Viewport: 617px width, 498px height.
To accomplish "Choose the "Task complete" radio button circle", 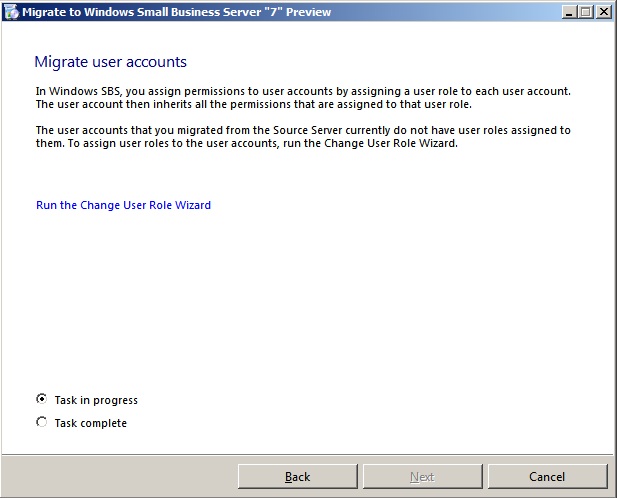I will [41, 422].
